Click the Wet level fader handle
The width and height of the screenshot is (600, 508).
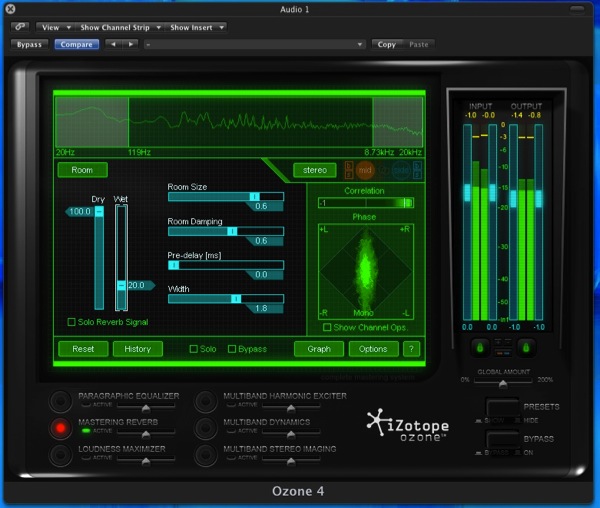click(x=121, y=285)
